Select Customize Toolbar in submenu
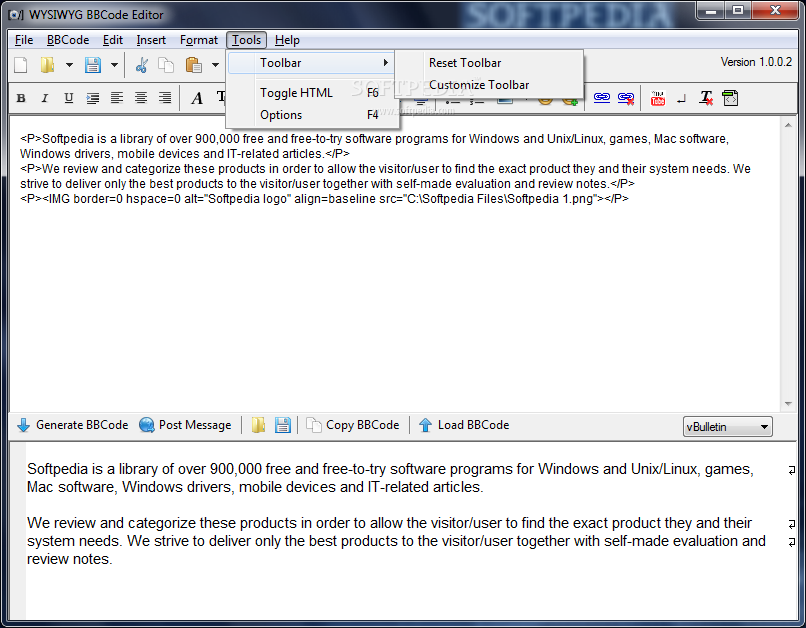Viewport: 806px width, 628px height. pyautogui.click(x=489, y=85)
